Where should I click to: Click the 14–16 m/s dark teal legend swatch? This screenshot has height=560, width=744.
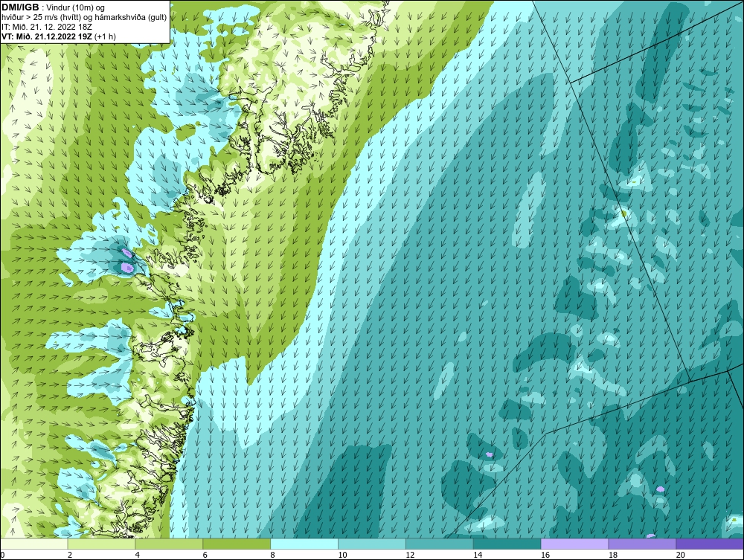click(507, 544)
